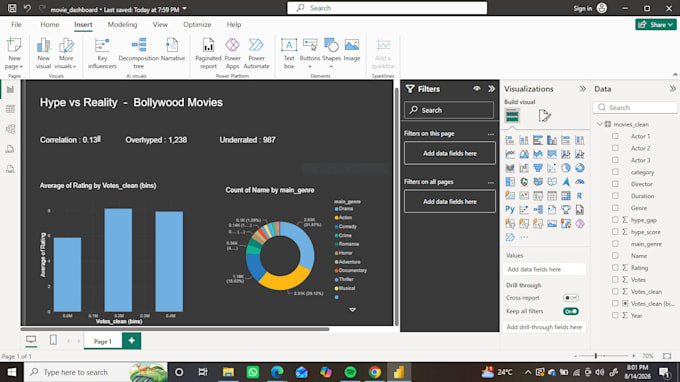Collapse the Filters pane
This screenshot has height=382, width=680.
pos(491,89)
